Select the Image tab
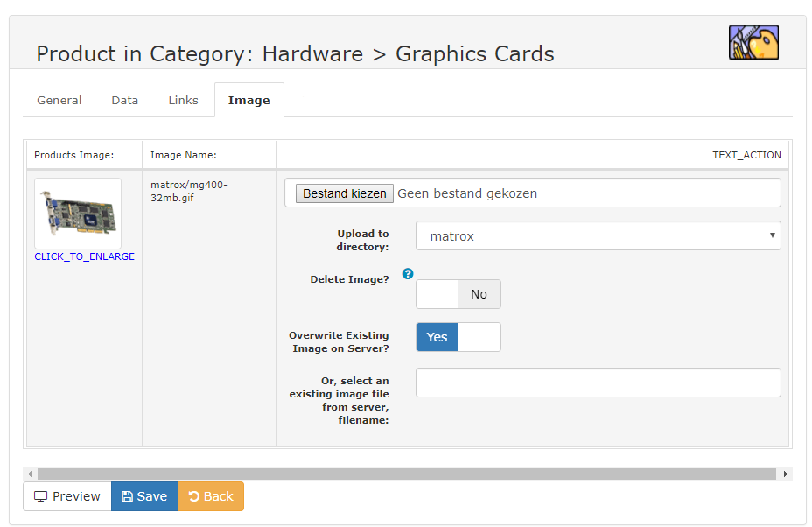The image size is (812, 527). [x=249, y=101]
